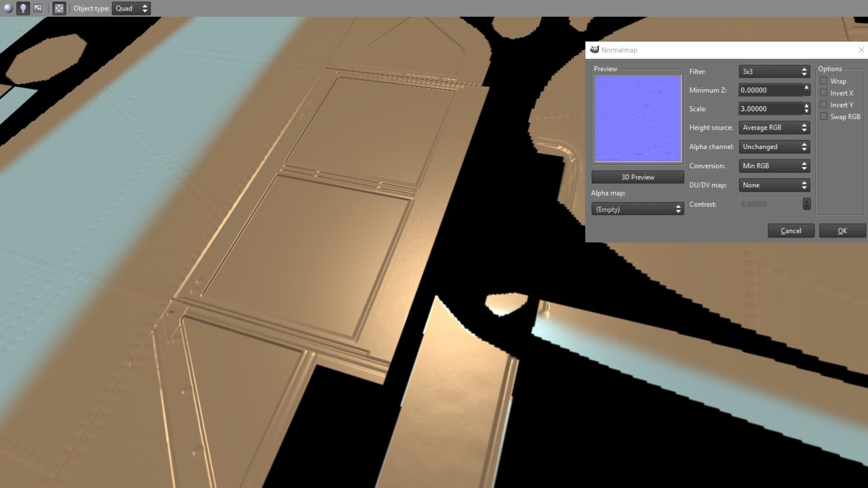868x488 pixels.
Task: Click OK to apply normalmap
Action: 842,230
